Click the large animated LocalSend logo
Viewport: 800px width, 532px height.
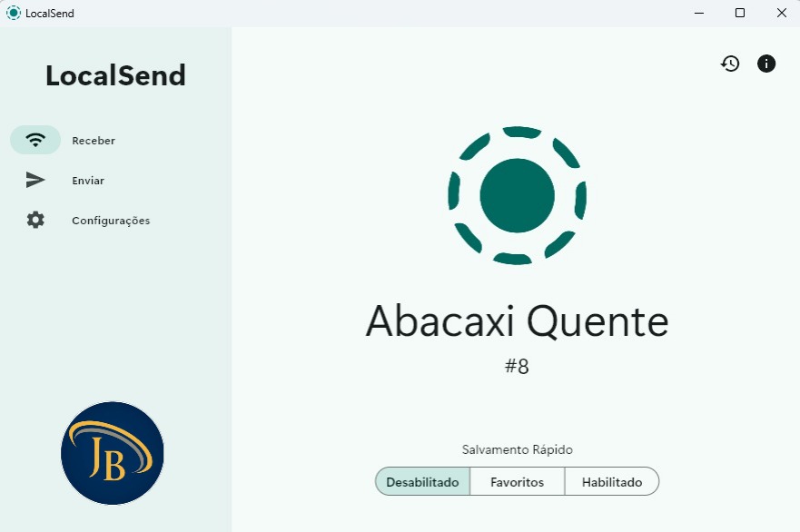pyautogui.click(x=517, y=195)
